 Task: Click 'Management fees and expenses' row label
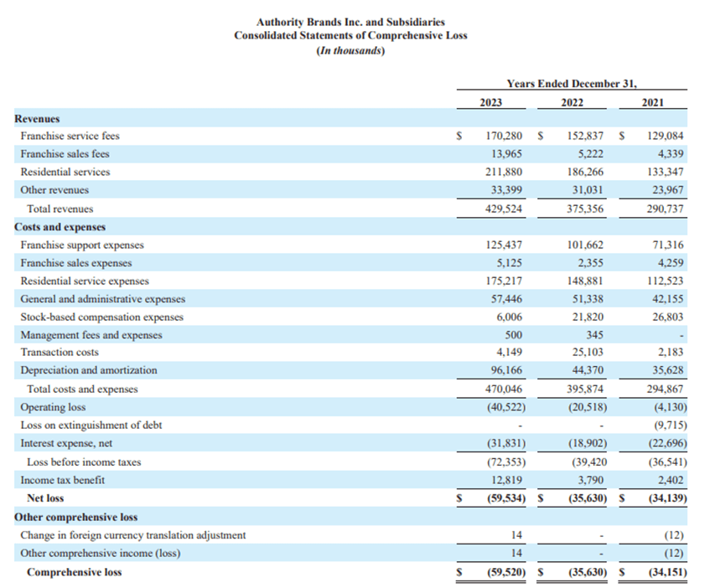91,335
